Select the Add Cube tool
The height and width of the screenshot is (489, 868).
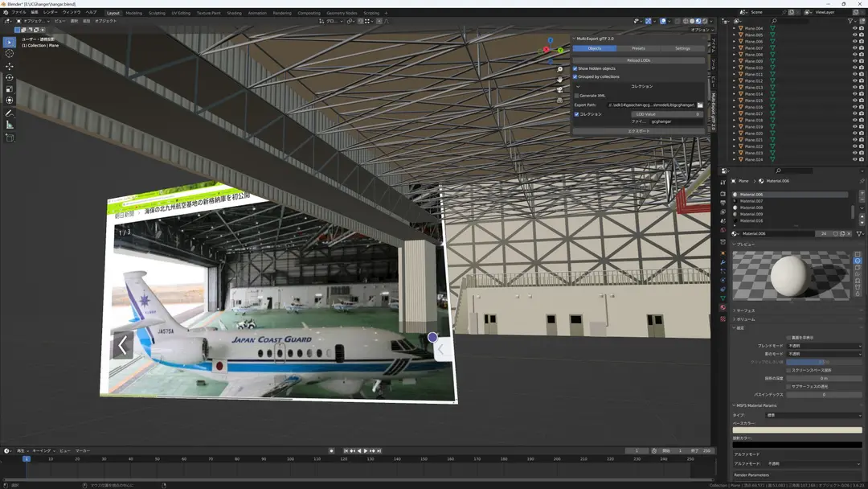[x=10, y=138]
